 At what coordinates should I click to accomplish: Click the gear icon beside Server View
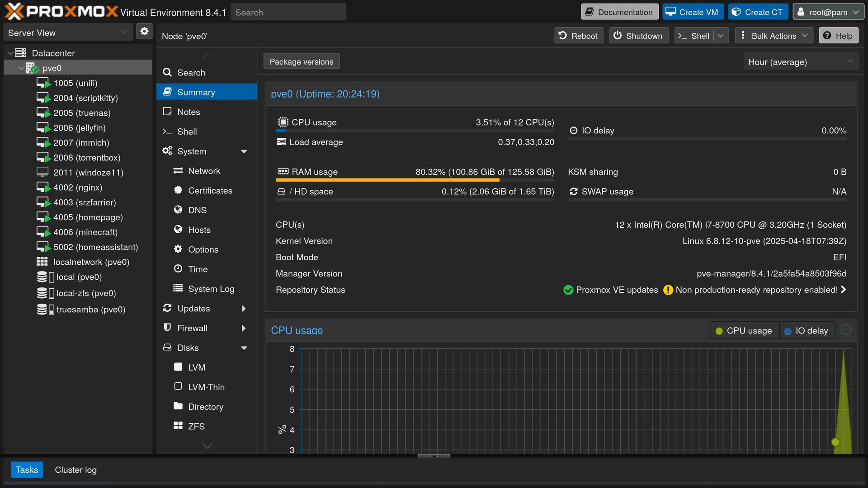click(x=144, y=32)
